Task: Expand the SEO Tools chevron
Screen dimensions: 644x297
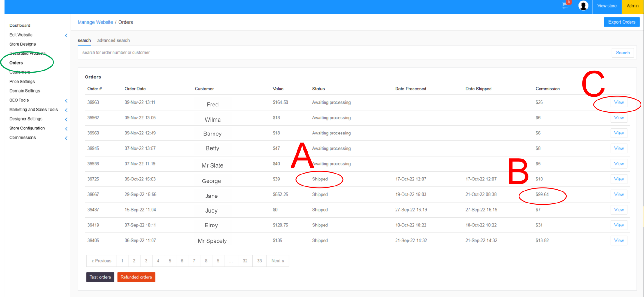Action: point(66,101)
